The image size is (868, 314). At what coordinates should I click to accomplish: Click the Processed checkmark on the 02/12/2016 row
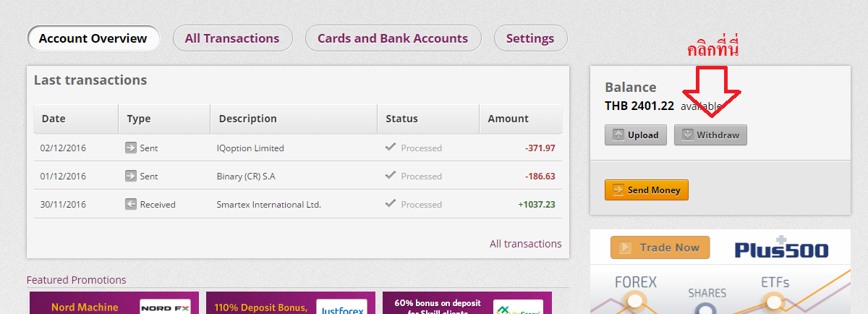tap(391, 147)
